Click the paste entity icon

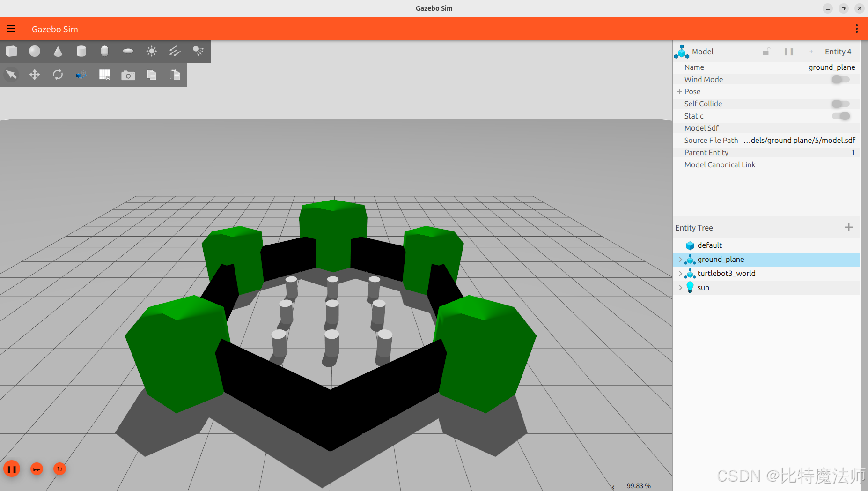coord(175,74)
